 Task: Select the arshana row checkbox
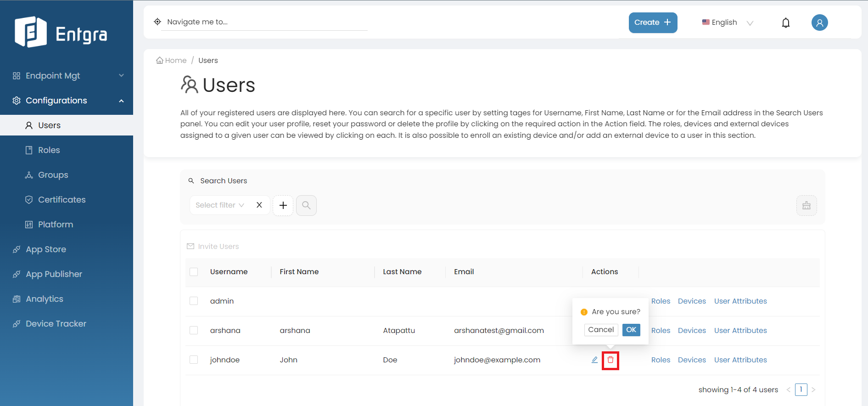click(194, 330)
